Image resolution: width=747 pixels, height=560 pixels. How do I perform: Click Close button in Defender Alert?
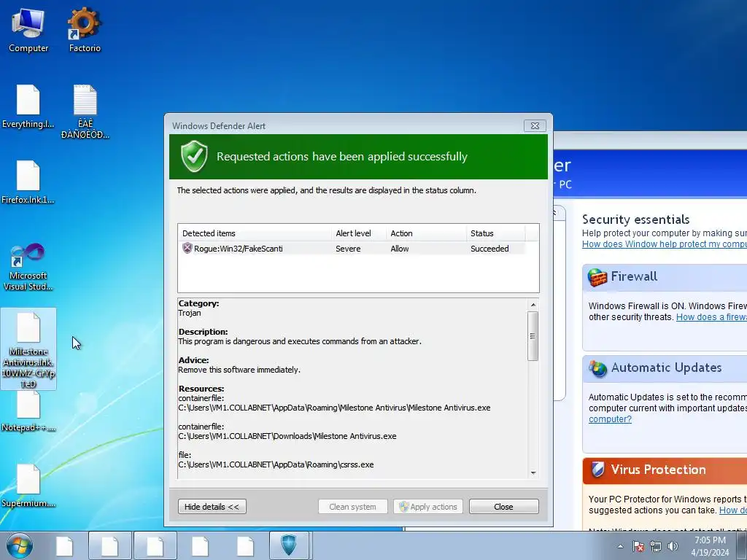coord(503,506)
